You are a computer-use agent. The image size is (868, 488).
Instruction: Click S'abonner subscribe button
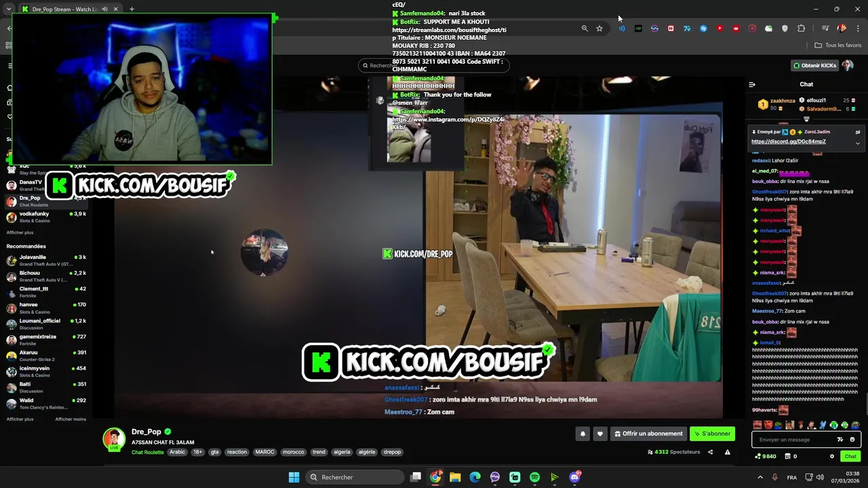712,434
